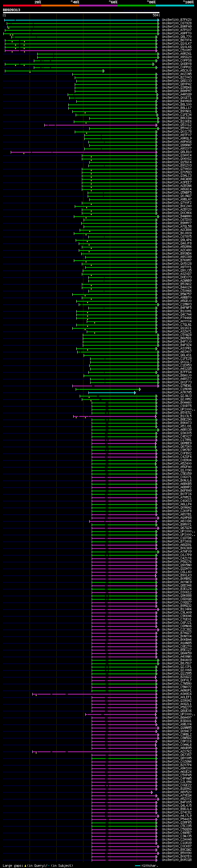Select UniRef100_A6BHP2 entry
197x868 pixels.
[177, 487]
